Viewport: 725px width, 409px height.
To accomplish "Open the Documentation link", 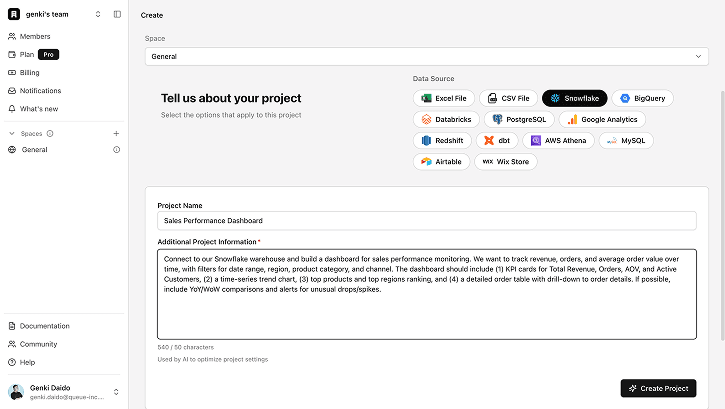I will pos(44,326).
